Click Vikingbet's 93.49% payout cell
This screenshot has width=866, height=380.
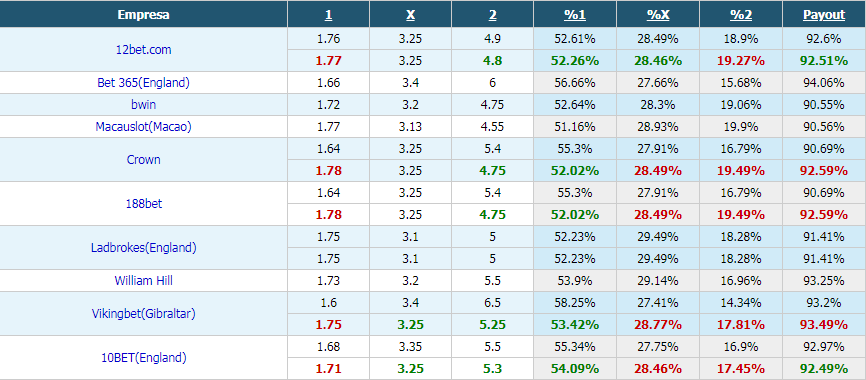tap(824, 324)
